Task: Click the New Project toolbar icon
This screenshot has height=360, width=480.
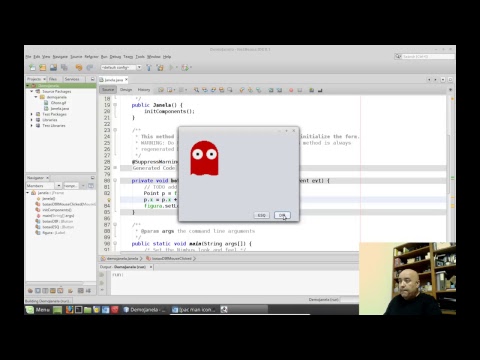Action: [43, 67]
